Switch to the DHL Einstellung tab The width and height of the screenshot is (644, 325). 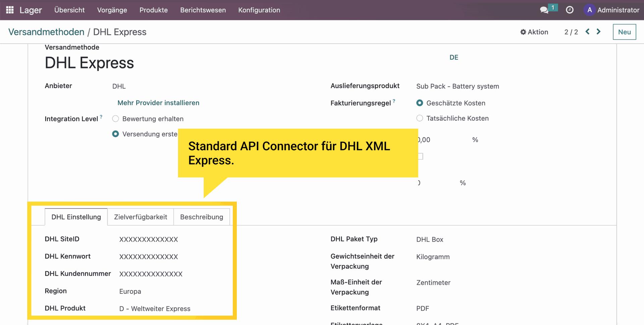point(76,217)
